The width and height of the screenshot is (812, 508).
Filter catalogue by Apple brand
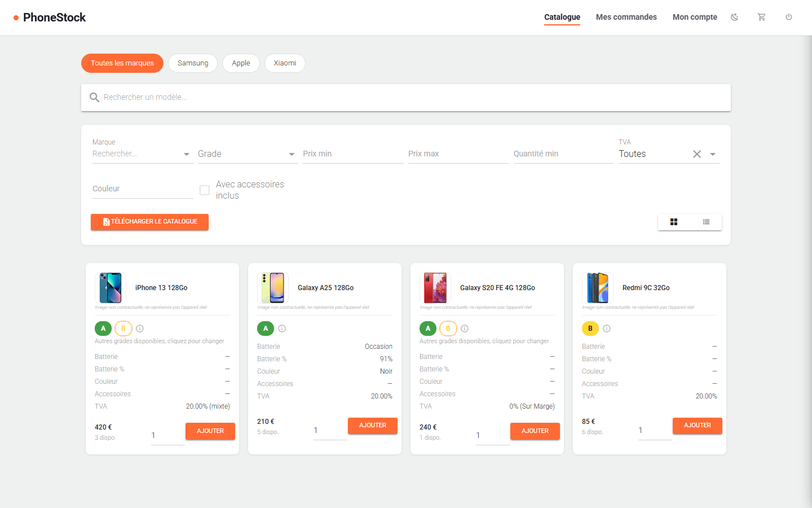pos(241,63)
